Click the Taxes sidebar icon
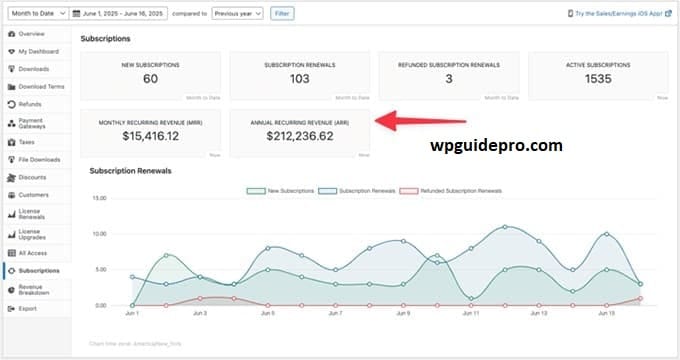Screen dimensions: 680x360 (x=12, y=142)
